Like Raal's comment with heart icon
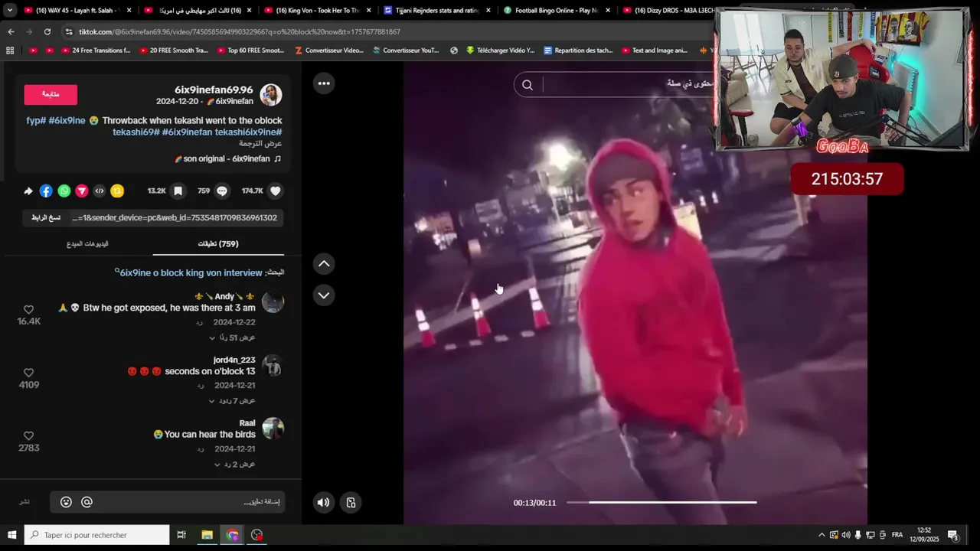 click(28, 436)
